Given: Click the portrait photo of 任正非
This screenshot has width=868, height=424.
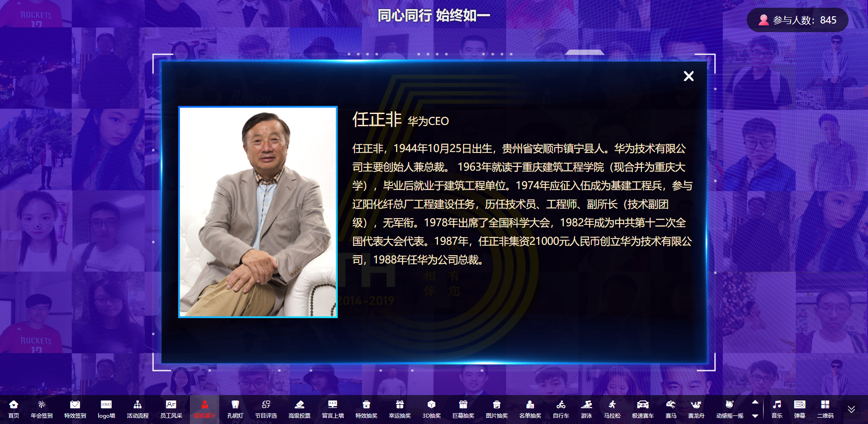Looking at the screenshot, I should (258, 212).
